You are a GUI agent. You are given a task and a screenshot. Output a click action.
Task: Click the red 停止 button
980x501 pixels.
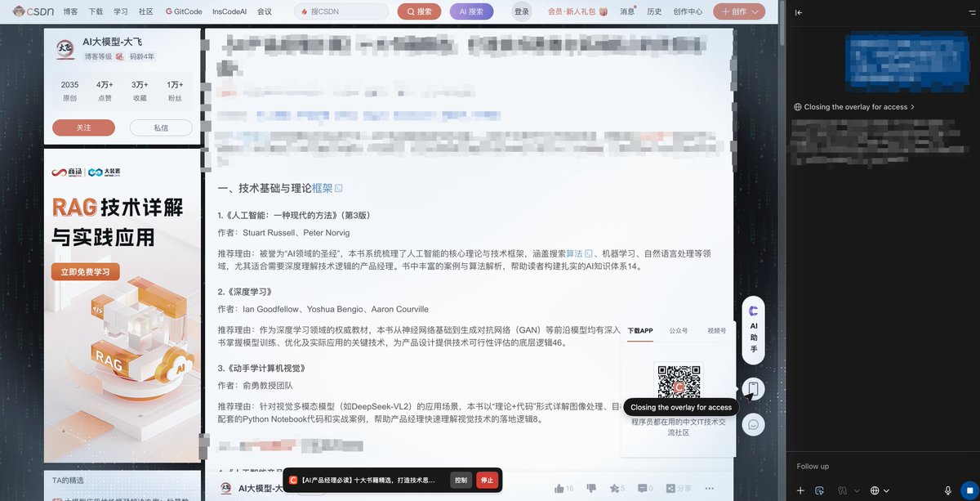[487, 480]
